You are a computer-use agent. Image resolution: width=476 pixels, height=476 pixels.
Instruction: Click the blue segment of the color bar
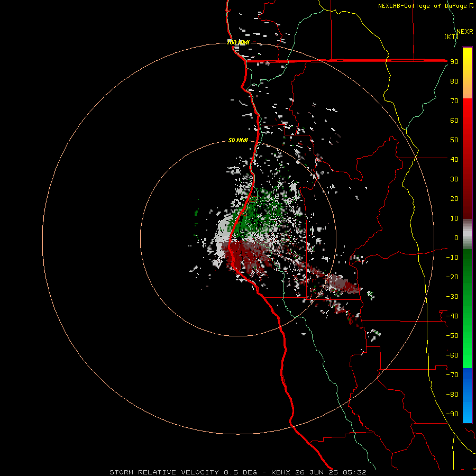click(467, 395)
